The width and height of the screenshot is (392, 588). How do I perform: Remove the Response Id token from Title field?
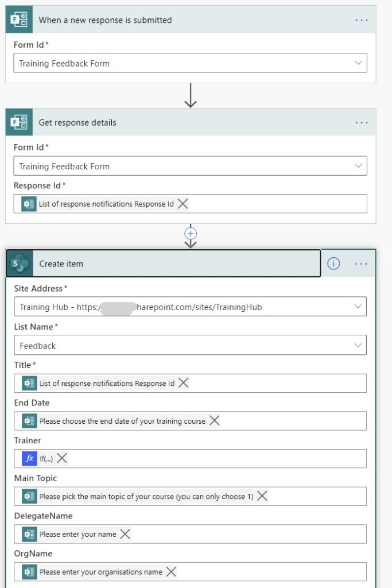pos(183,383)
